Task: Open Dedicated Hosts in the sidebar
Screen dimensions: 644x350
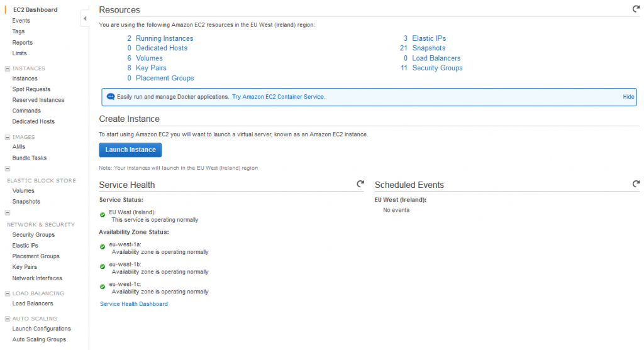Action: 33,121
